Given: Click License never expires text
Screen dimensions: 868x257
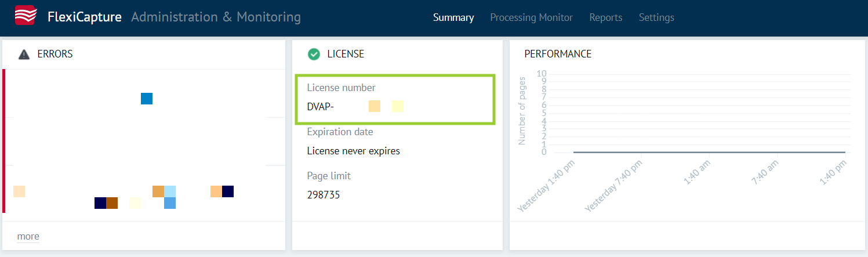Looking at the screenshot, I should pyautogui.click(x=354, y=151).
